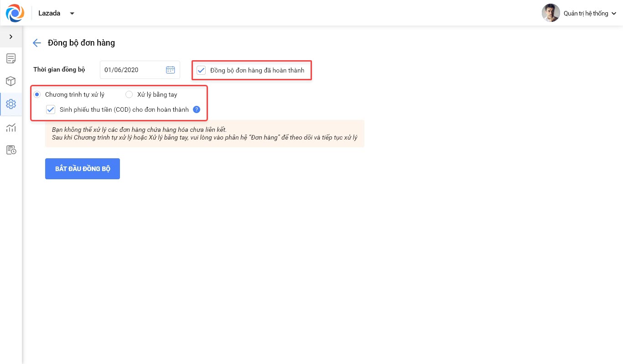The width and height of the screenshot is (623, 364).
Task: Toggle Đồng bộ đơn hàng đã hoàn thành checkbox
Action: pos(201,70)
